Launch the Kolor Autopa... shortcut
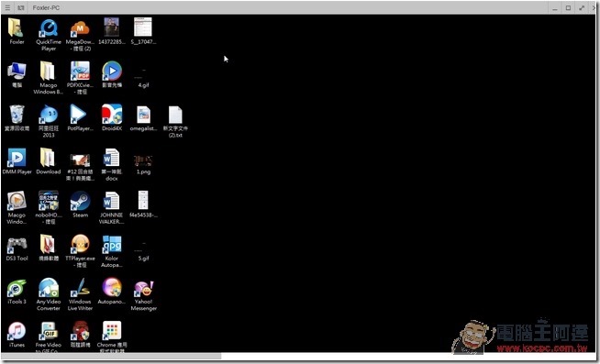600x364 pixels. tap(112, 244)
